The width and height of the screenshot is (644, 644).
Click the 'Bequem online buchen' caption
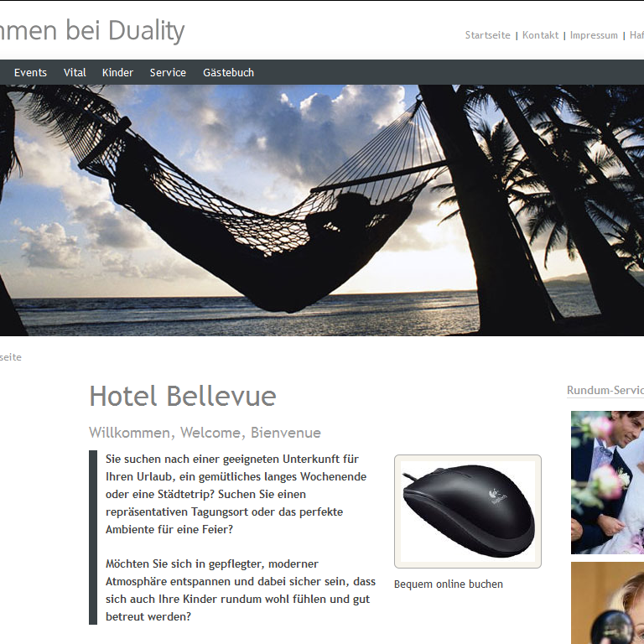point(448,584)
